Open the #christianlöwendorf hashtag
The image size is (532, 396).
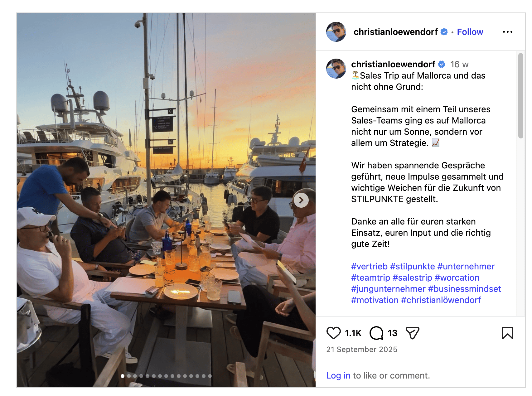[x=441, y=300]
